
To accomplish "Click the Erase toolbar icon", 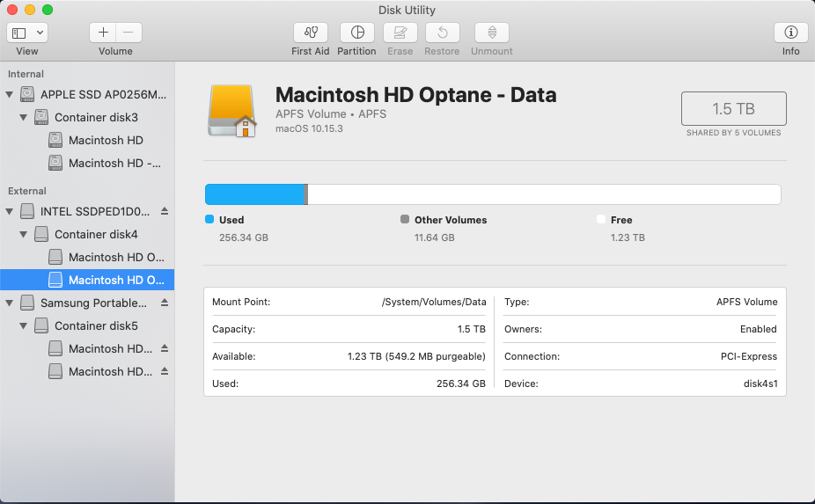I will click(x=400, y=33).
